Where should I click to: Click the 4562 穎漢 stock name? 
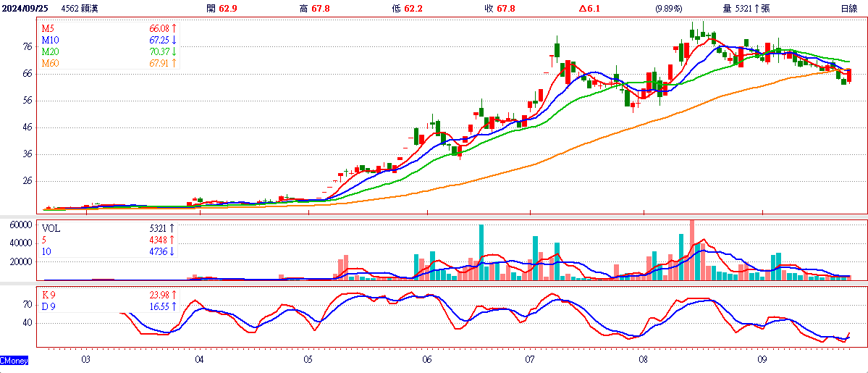click(79, 8)
